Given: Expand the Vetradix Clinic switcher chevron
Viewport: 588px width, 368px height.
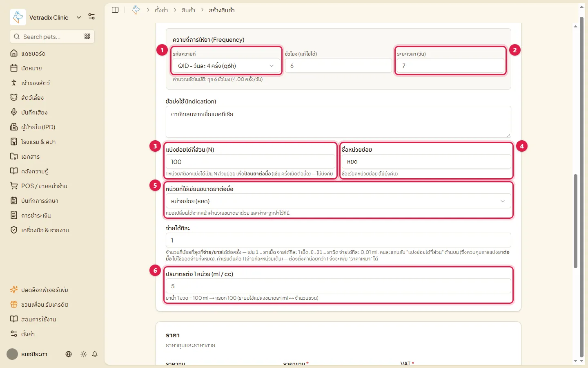Looking at the screenshot, I should coord(79,17).
